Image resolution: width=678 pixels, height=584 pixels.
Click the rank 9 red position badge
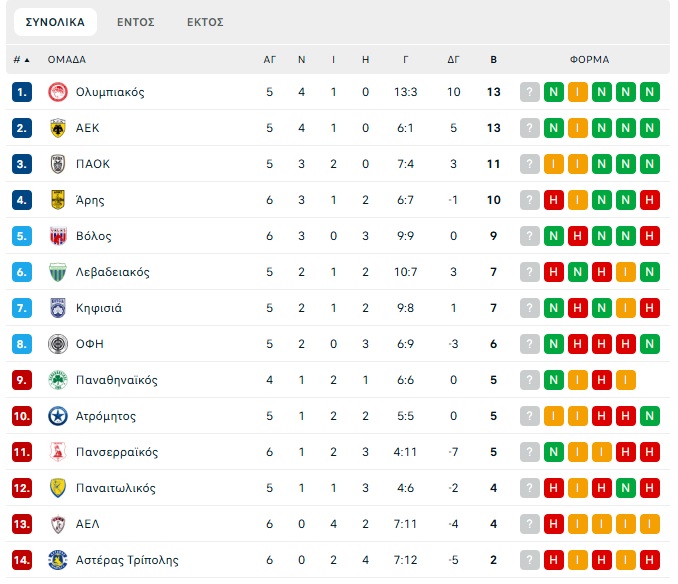23,380
